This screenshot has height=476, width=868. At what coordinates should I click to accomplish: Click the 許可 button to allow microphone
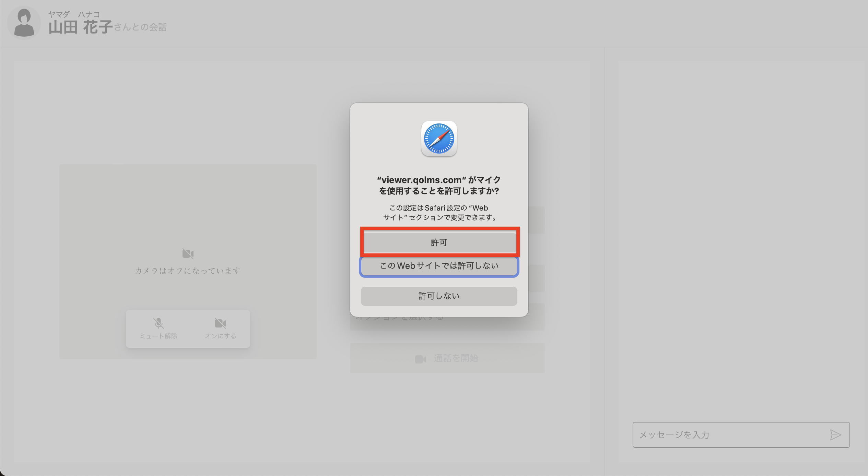click(439, 242)
